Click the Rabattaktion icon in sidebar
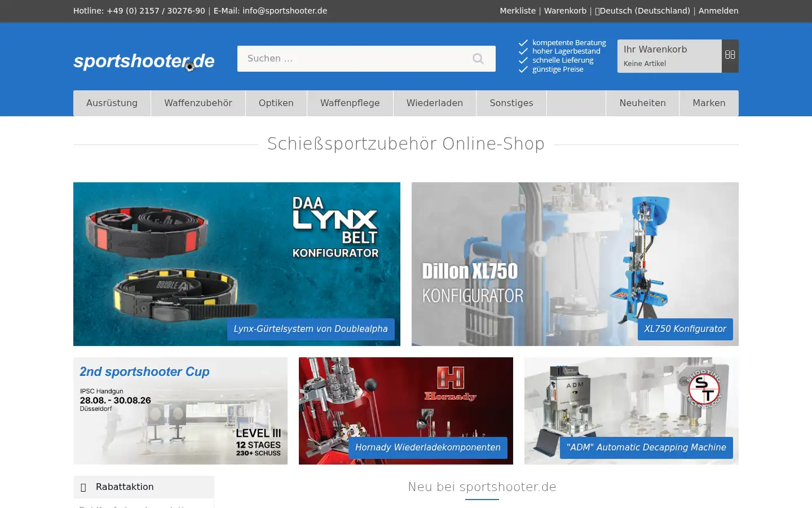This screenshot has height=508, width=812. click(83, 487)
